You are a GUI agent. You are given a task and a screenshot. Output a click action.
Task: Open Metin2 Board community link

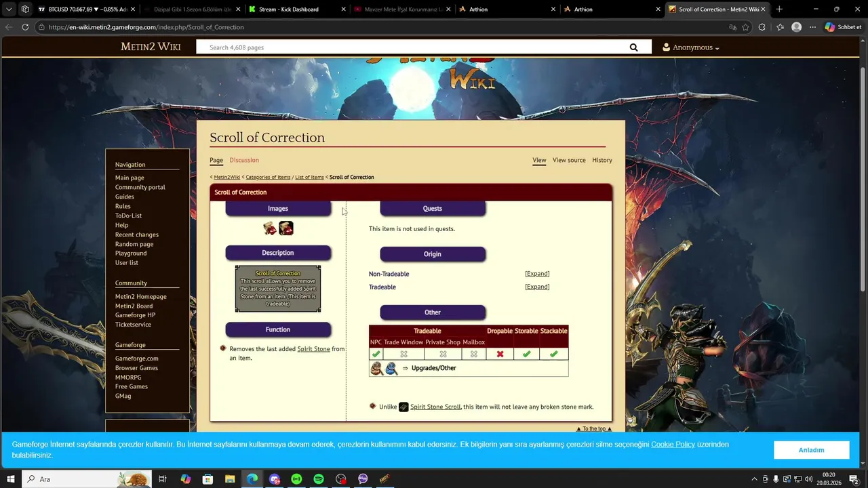134,306
